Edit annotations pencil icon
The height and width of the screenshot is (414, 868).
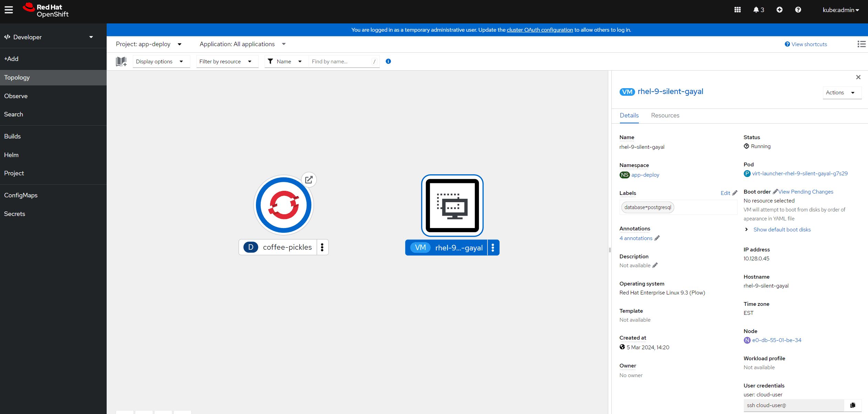coord(657,238)
